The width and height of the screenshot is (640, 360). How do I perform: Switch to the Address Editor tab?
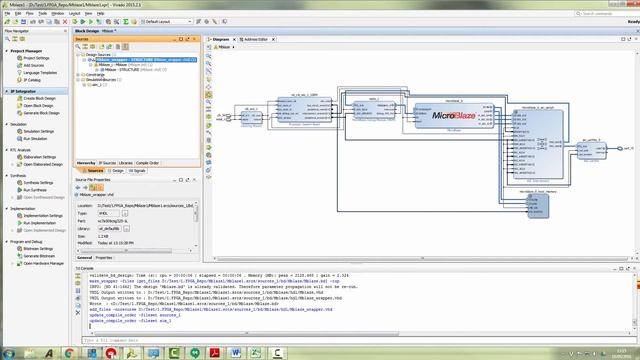(256, 40)
